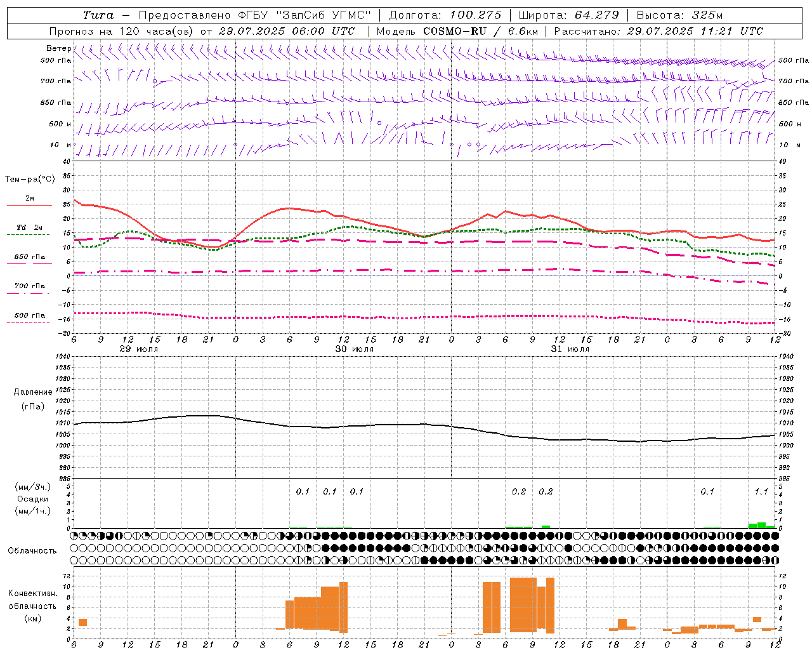This screenshot has width=812, height=650.
Task: Click the tallest green precipitation bar under 1.1
Action: [761, 525]
